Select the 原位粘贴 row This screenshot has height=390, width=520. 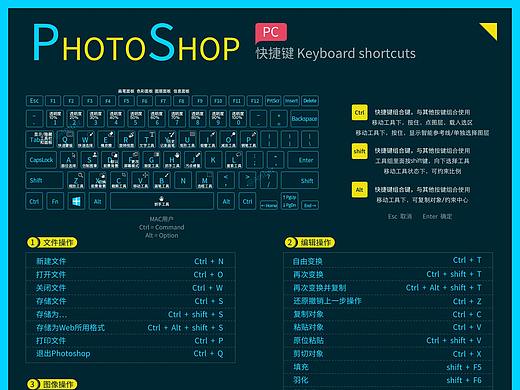(388, 340)
